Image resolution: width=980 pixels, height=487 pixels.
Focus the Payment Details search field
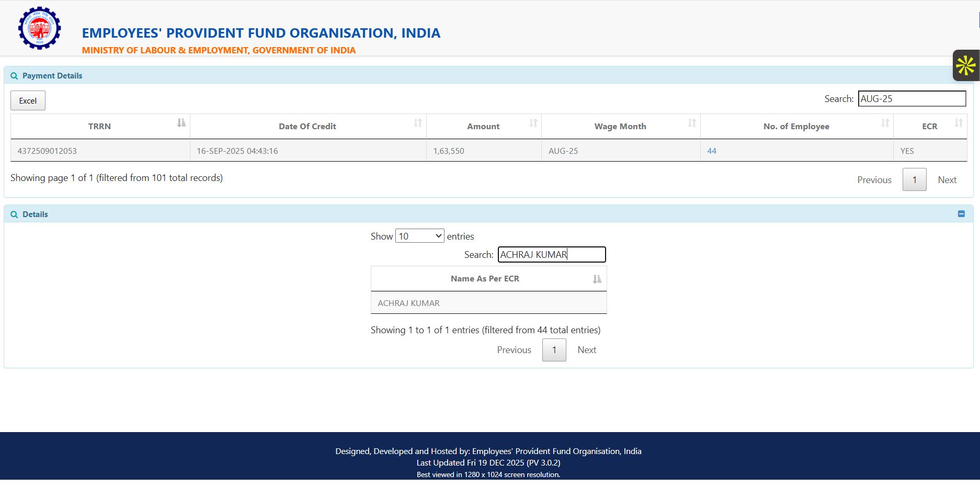(x=912, y=99)
